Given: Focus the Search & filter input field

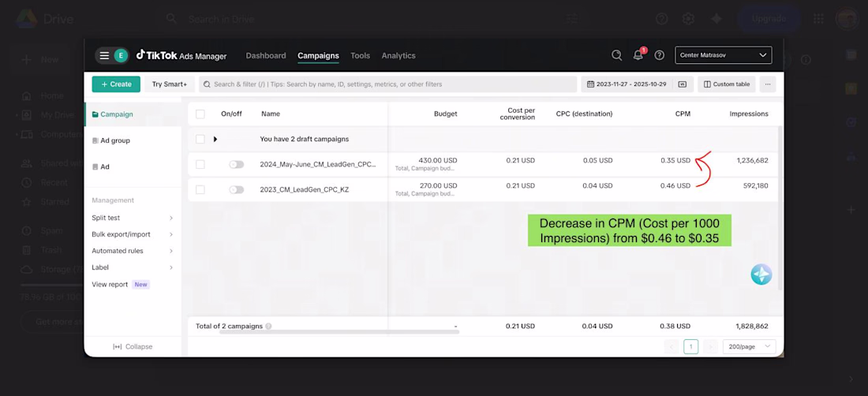Looking at the screenshot, I should (387, 84).
